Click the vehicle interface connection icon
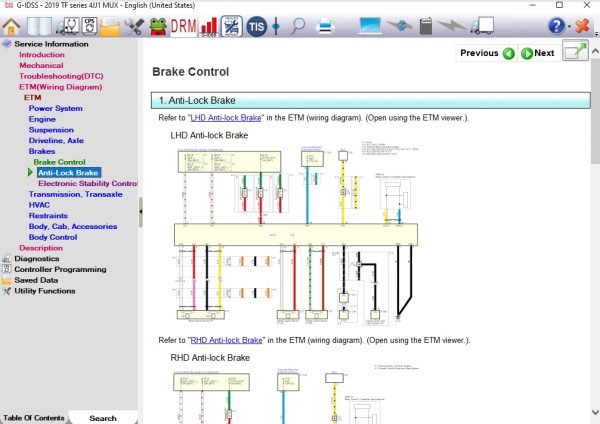This screenshot has height=424, width=600. point(399,26)
